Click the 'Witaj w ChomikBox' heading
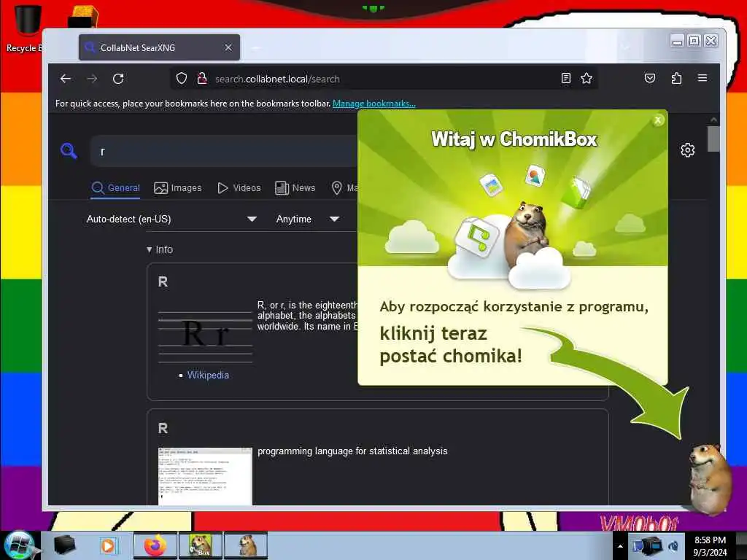This screenshot has height=560, width=747. pos(514,139)
